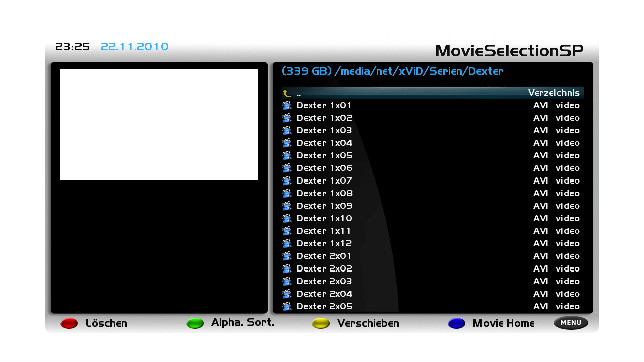The image size is (644, 362).
Task: Click the clapperboard icon beside Dexter 1x01
Action: [287, 105]
